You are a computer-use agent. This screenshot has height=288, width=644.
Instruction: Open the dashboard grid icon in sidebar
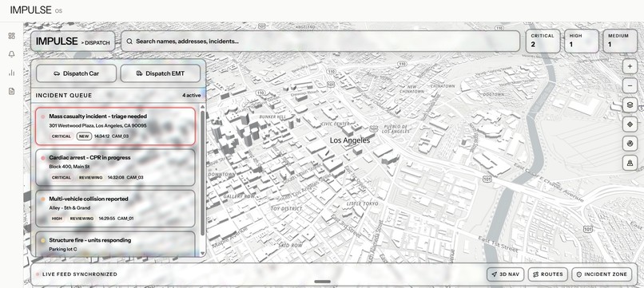pyautogui.click(x=11, y=36)
